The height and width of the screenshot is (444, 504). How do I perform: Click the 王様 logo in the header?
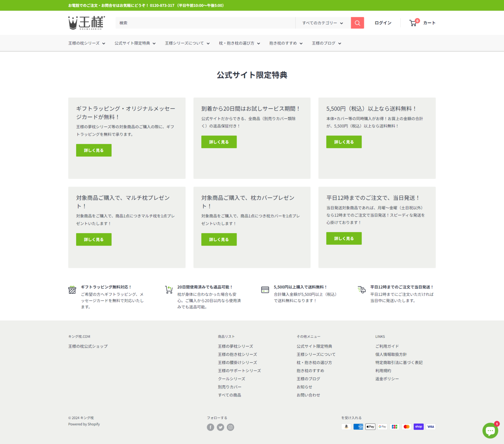click(x=87, y=23)
